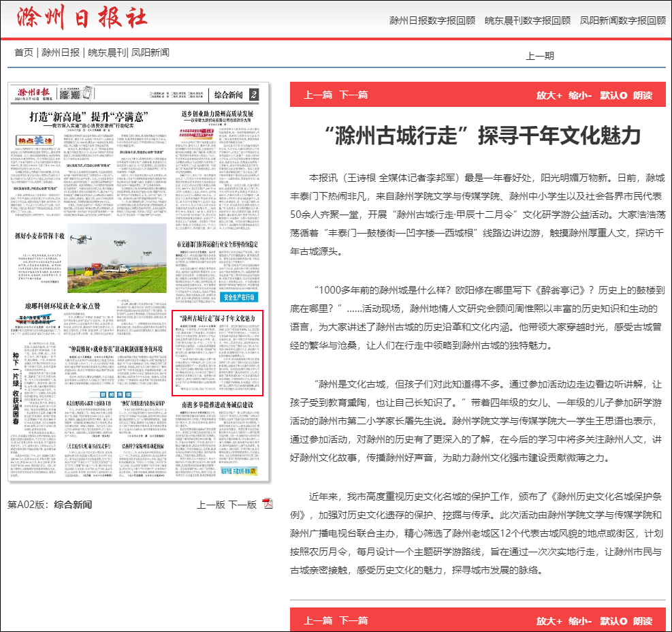Open the 滁州日报数字报回顾 link

coord(432,20)
